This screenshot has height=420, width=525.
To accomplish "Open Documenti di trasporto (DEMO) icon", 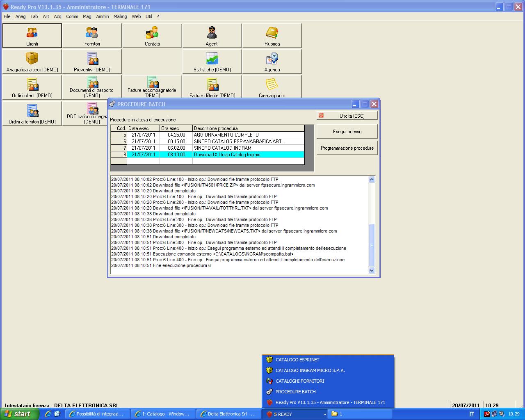I will (x=92, y=87).
